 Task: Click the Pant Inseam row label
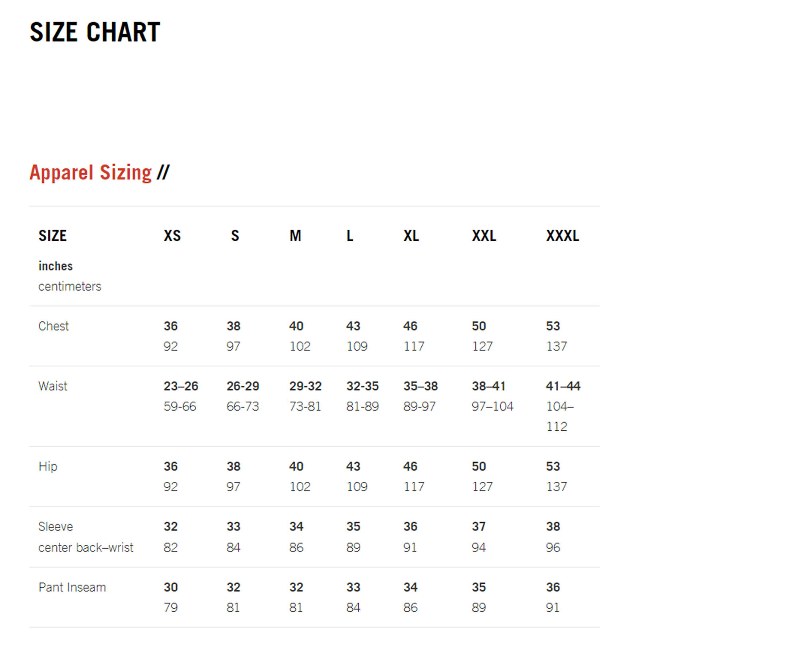point(72,587)
